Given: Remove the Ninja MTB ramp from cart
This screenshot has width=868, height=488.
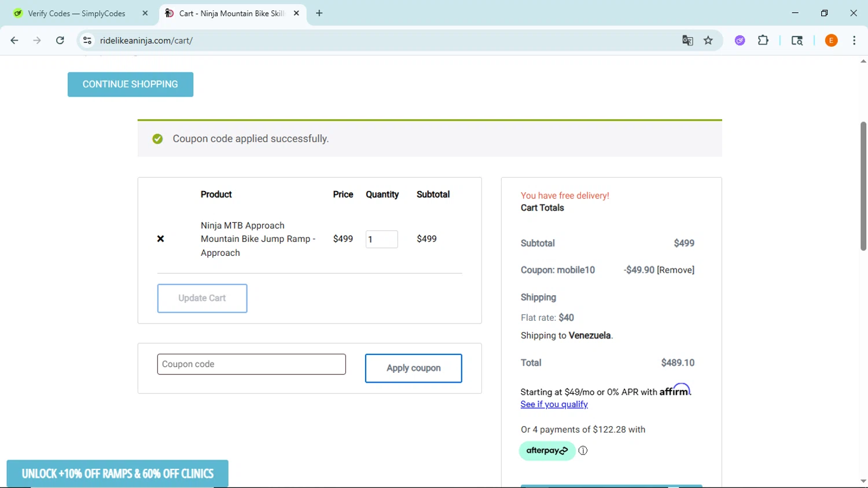Looking at the screenshot, I should click(x=161, y=239).
